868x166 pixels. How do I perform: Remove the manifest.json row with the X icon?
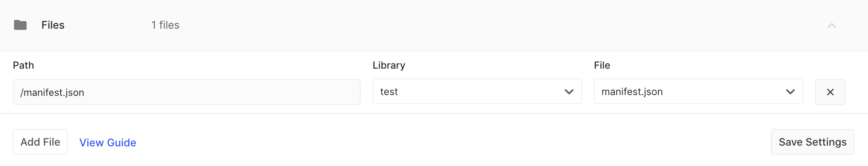pyautogui.click(x=830, y=92)
